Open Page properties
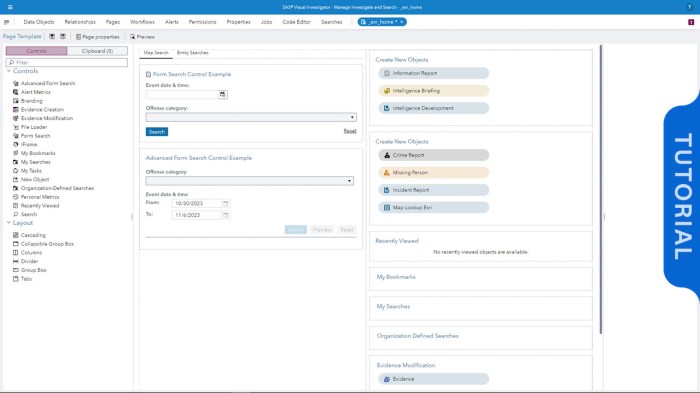700x393 pixels. [98, 37]
